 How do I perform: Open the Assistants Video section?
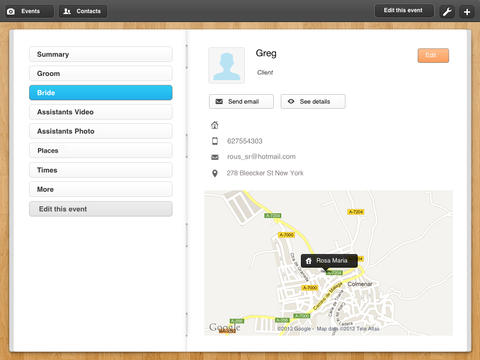pos(101,112)
